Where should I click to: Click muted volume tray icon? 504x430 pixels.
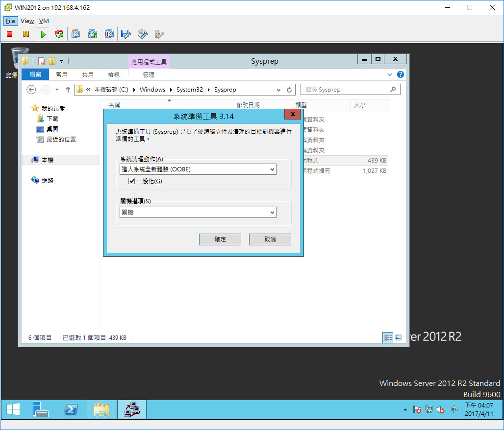[x=441, y=409]
